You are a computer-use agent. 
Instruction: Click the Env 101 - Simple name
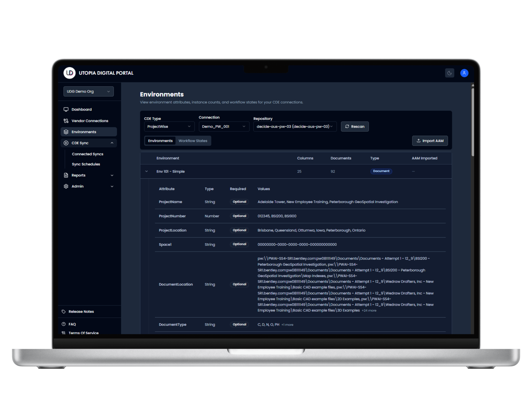pyautogui.click(x=170, y=171)
